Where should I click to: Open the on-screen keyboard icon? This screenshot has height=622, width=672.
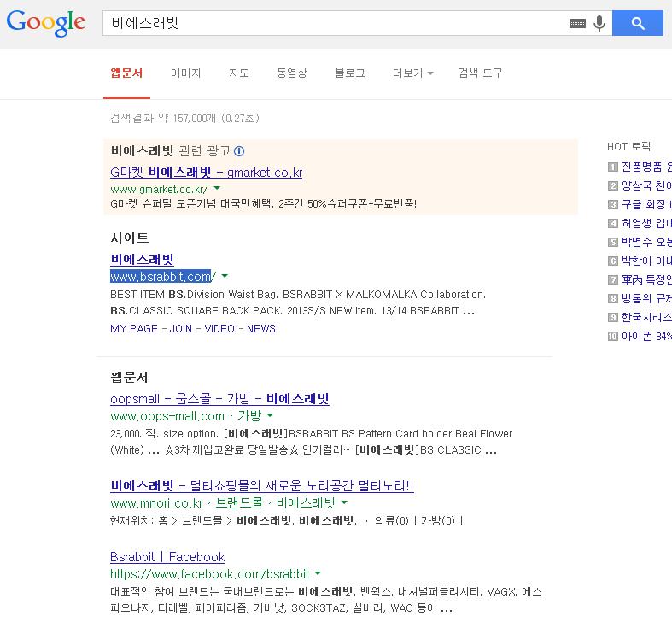577,23
